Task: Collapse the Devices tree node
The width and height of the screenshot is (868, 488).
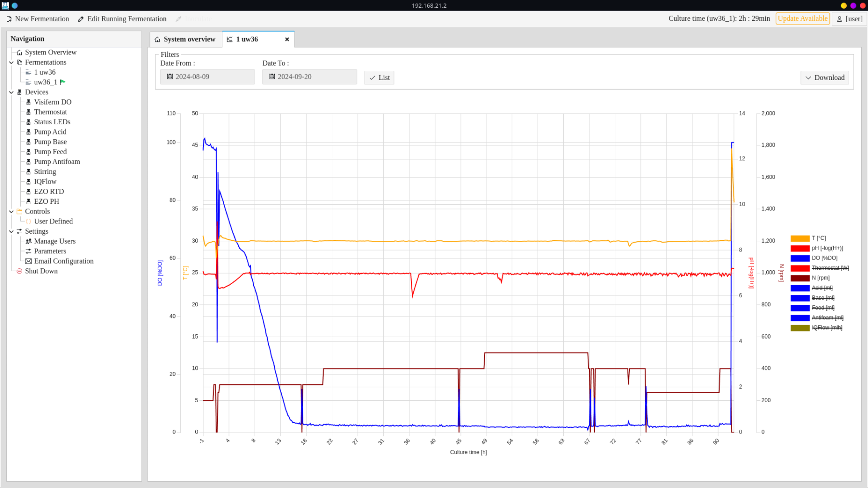Action: tap(11, 92)
